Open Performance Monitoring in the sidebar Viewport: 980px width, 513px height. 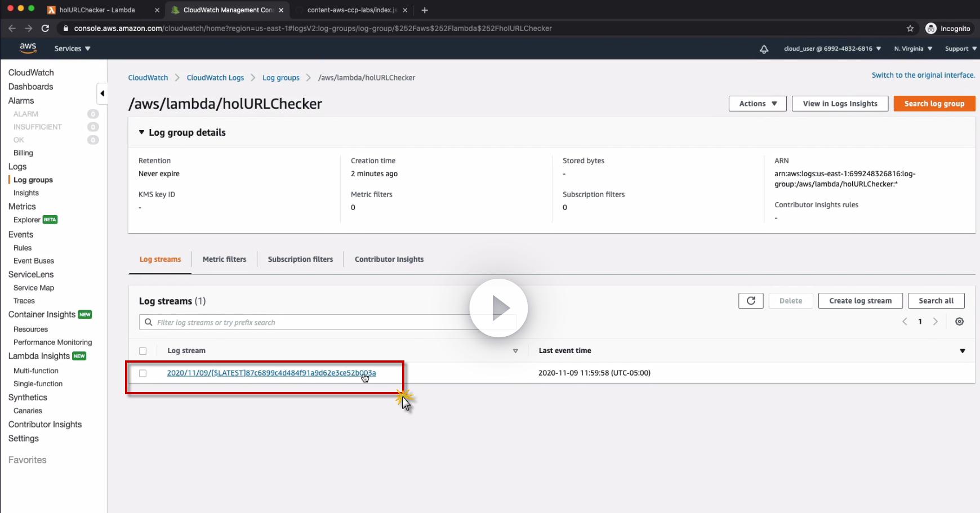pos(53,342)
